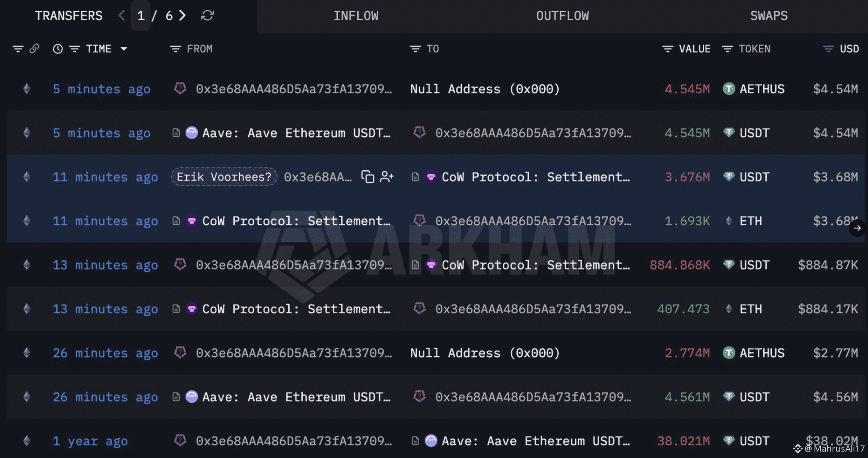Click the Erik Voorhees? label chip

[223, 177]
